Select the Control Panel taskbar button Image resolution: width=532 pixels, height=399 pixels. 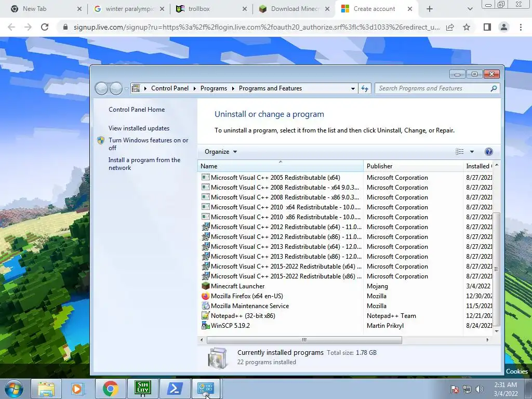(x=206, y=389)
